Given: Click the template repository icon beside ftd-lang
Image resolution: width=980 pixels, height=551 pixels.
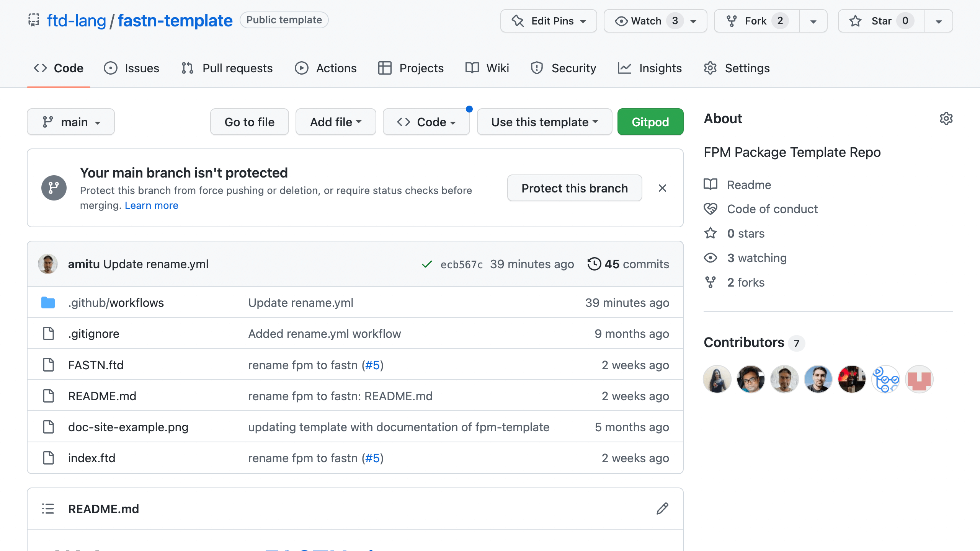Looking at the screenshot, I should coord(34,20).
